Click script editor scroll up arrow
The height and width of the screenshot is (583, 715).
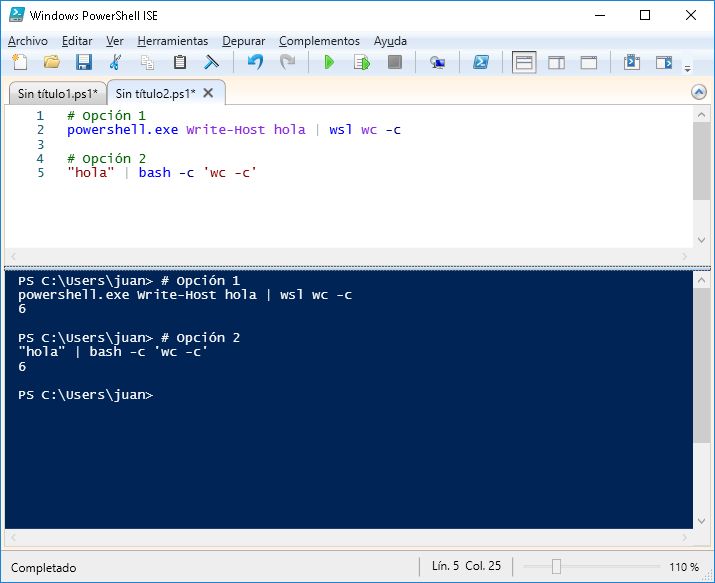[x=701, y=115]
